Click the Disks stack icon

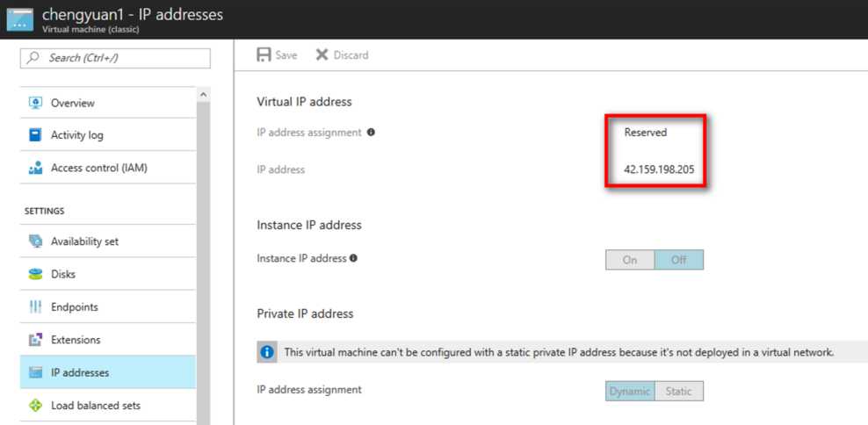35,274
